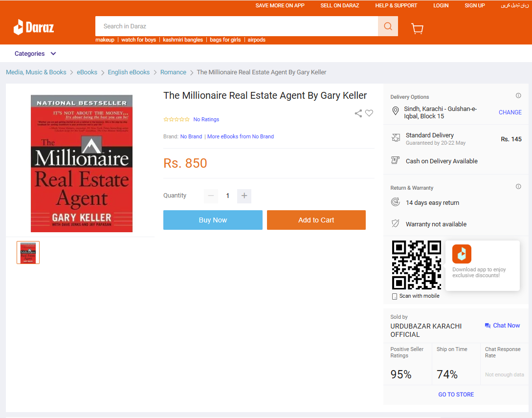Go to eBooks breadcrumb
Screen dimensions: 532x418
(x=87, y=72)
